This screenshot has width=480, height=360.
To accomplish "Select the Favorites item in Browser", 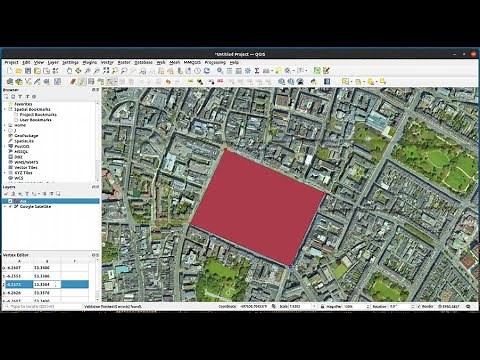I will click(23, 104).
